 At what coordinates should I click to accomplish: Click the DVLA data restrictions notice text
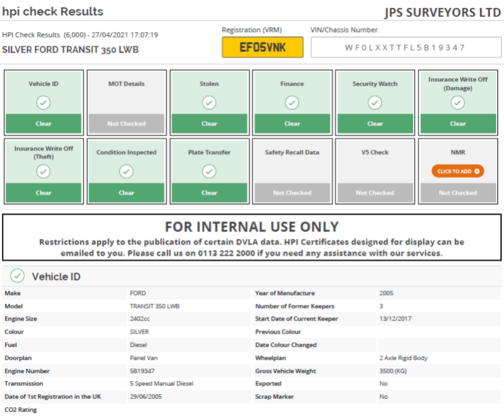[x=252, y=247]
